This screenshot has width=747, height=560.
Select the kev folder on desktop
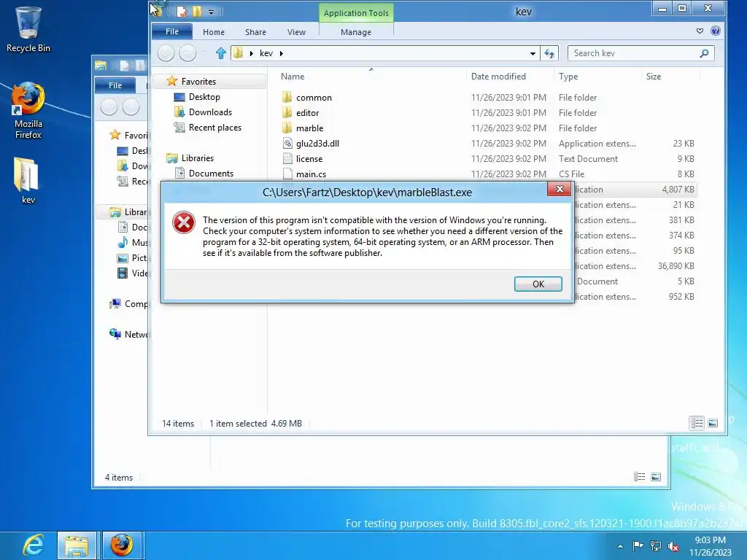click(28, 181)
